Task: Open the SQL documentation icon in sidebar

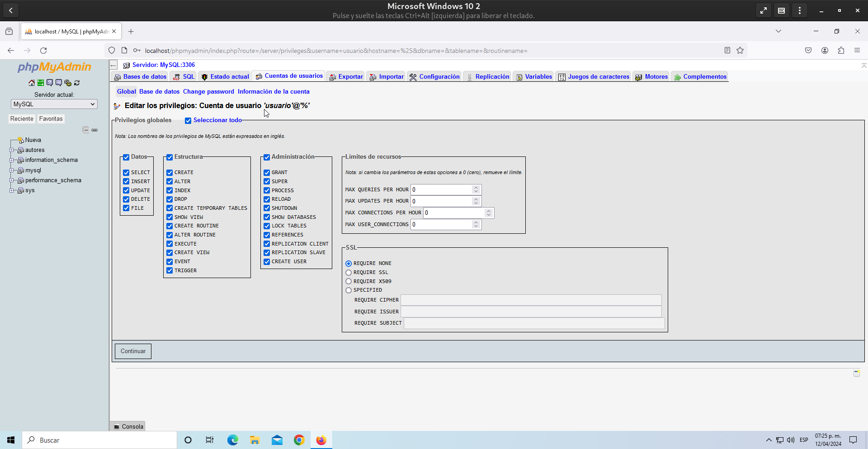Action: [59, 83]
